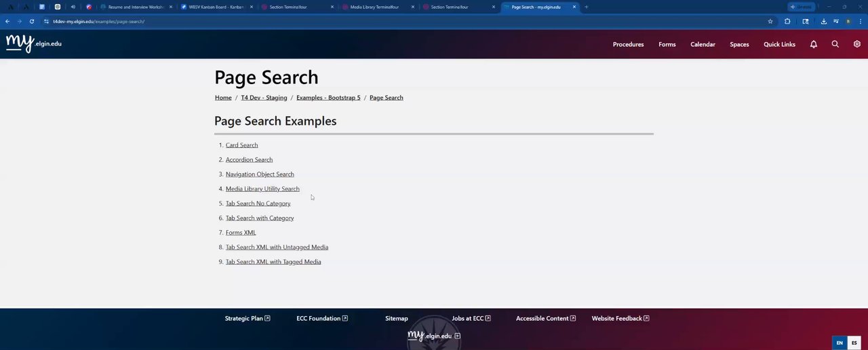Open Tab Search XML with Tagged Media
This screenshot has width=868, height=350.
click(x=273, y=262)
